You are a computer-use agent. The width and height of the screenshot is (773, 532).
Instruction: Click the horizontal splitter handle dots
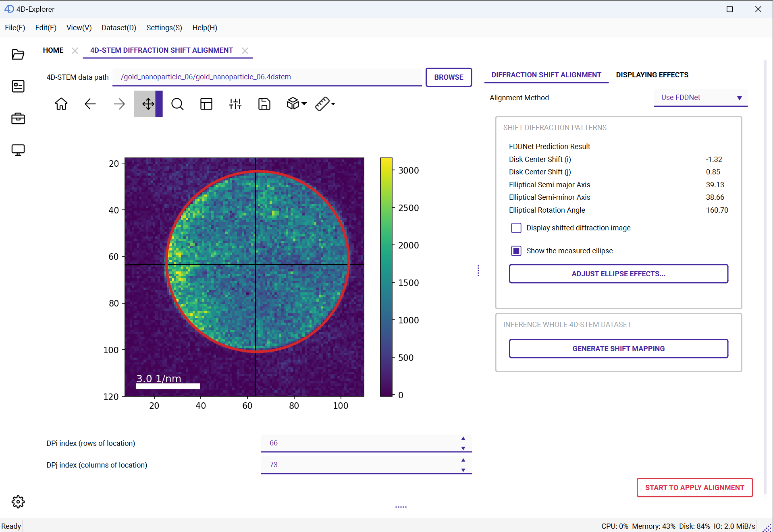[x=401, y=507]
